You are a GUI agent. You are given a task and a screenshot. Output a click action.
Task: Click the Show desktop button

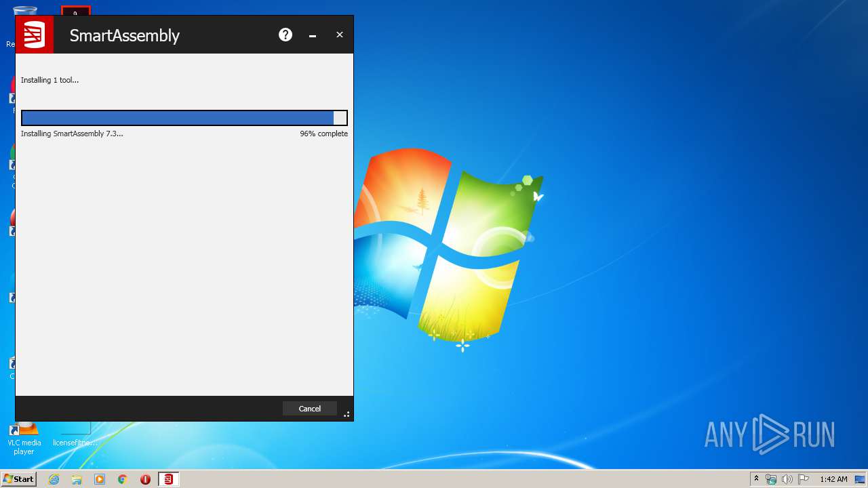coord(861,479)
